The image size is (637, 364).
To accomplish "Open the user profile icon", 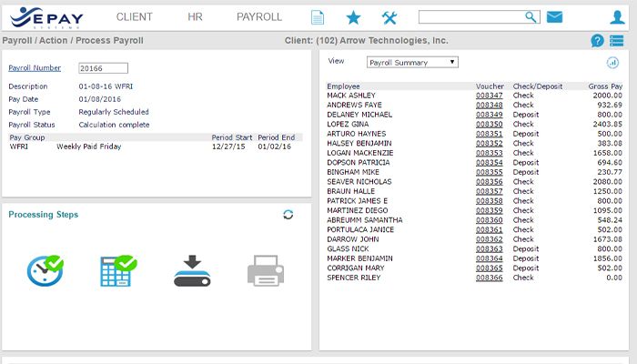I will pos(616,17).
